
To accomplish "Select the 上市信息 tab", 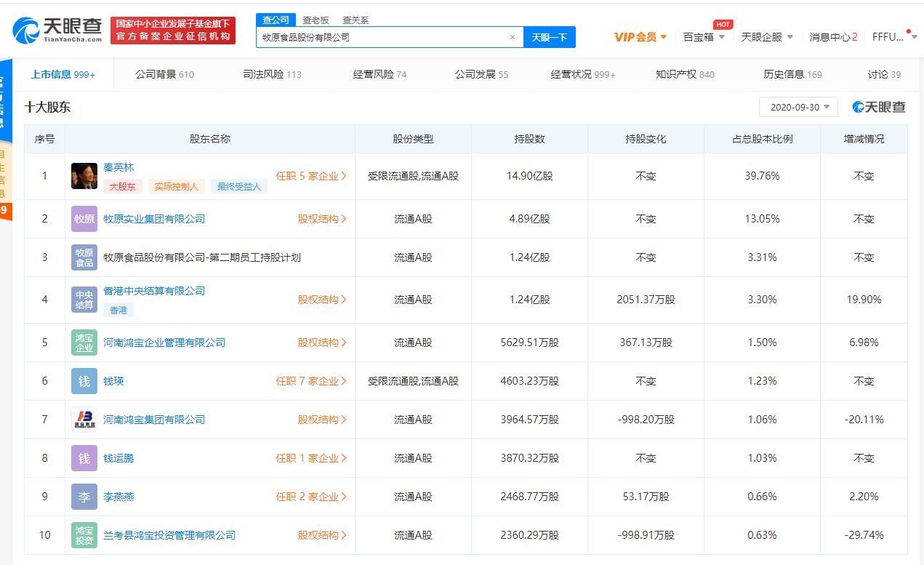I will (63, 74).
